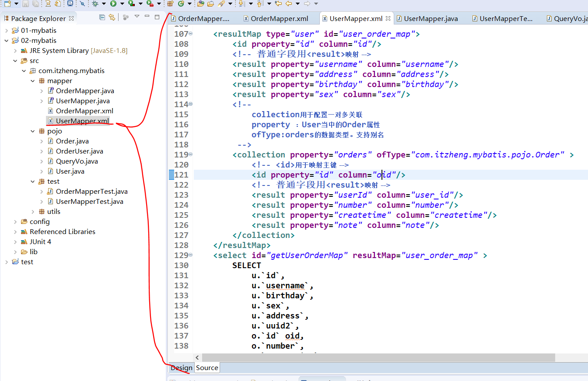Launch Coverage using the coverage toolbar icon
The image size is (588, 381).
tap(131, 3)
